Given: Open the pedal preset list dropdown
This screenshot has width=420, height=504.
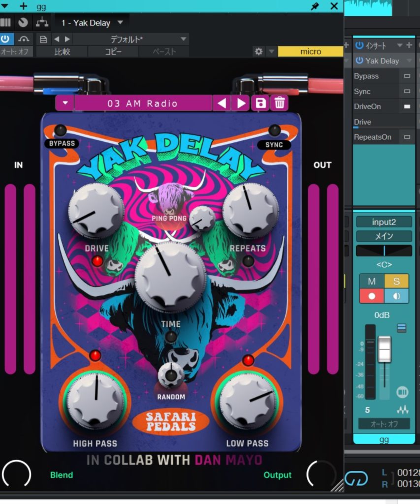Looking at the screenshot, I should pyautogui.click(x=65, y=103).
